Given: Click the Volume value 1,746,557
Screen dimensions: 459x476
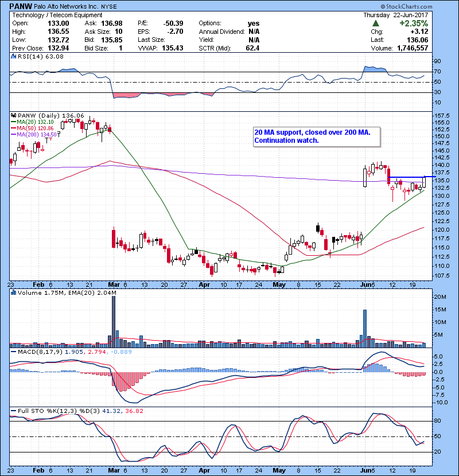Looking at the screenshot, I should coord(413,48).
